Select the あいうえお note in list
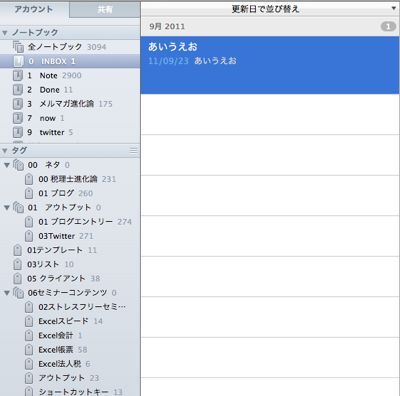Viewport: 400px width, 396px height. (270, 65)
